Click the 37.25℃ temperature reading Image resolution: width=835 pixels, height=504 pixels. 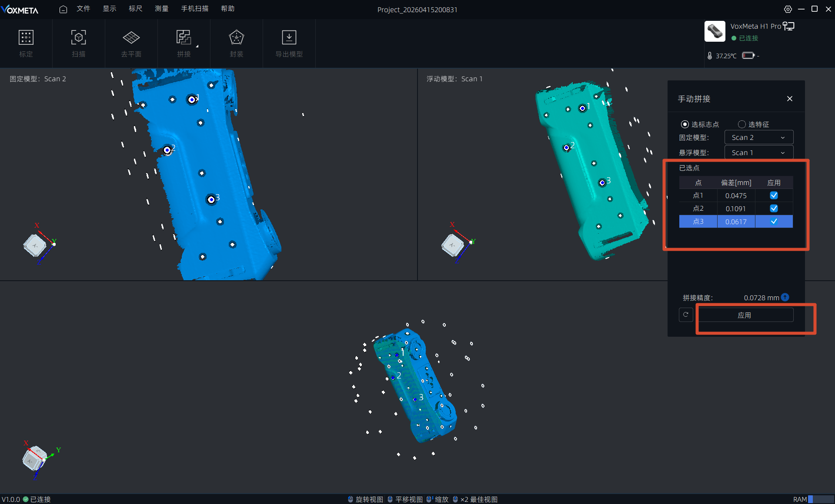[726, 56]
